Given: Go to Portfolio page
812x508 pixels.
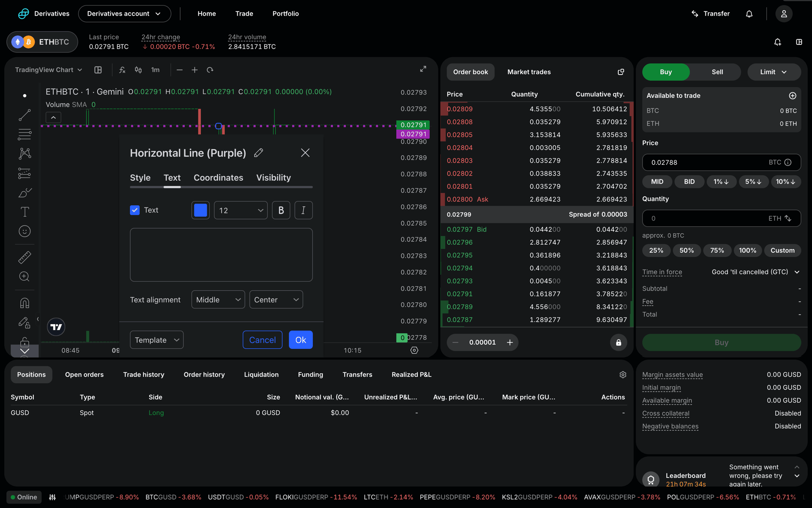Looking at the screenshot, I should tap(285, 14).
